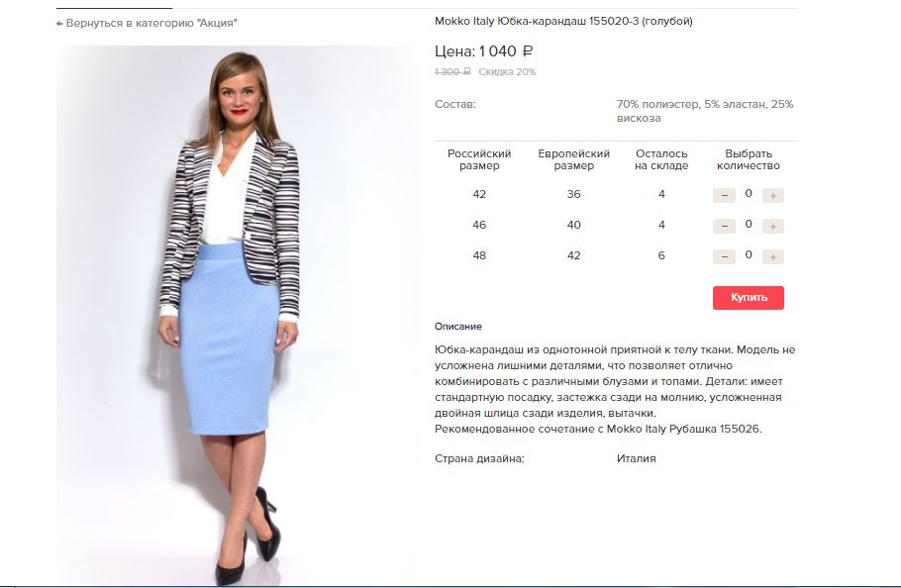Click minus button for Russian size 42

tap(724, 195)
